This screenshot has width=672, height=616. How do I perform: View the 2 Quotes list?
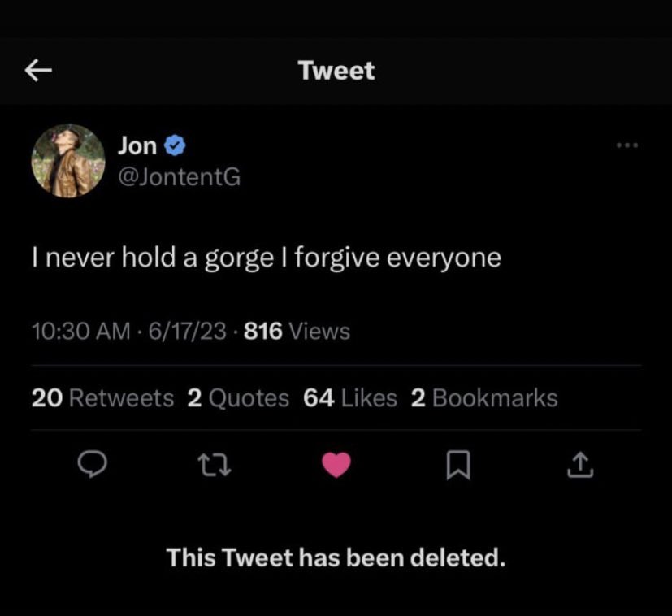click(x=238, y=398)
